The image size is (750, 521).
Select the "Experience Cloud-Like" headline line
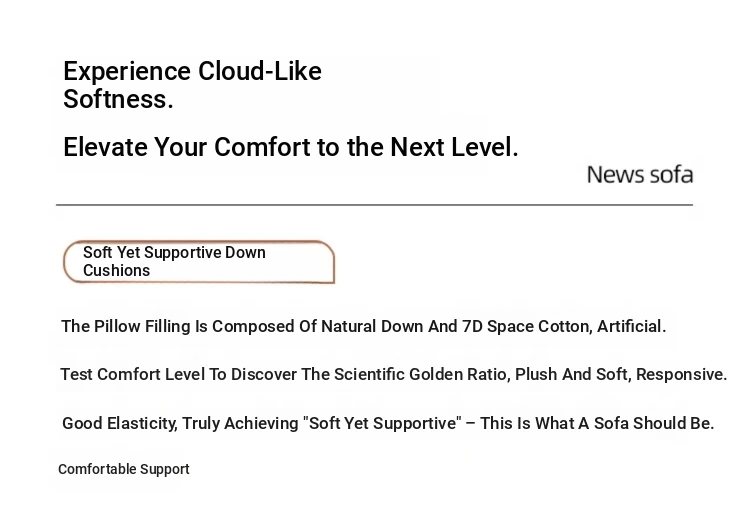(192, 72)
